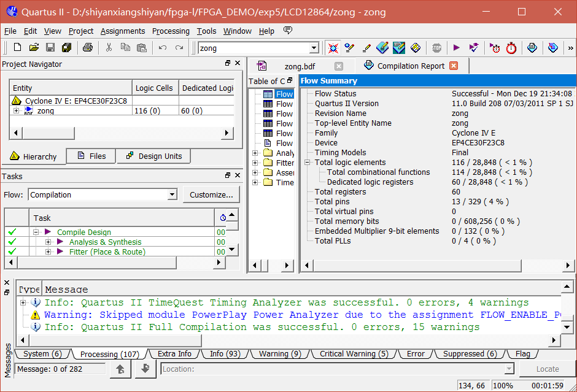Image resolution: width=577 pixels, height=392 pixels.
Task: Show the System (6) messages tab
Action: click(42, 354)
